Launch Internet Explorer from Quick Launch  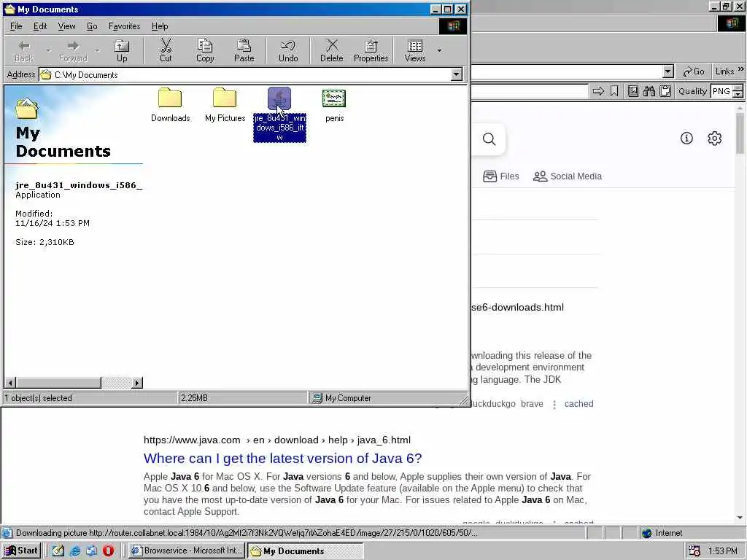point(75,551)
